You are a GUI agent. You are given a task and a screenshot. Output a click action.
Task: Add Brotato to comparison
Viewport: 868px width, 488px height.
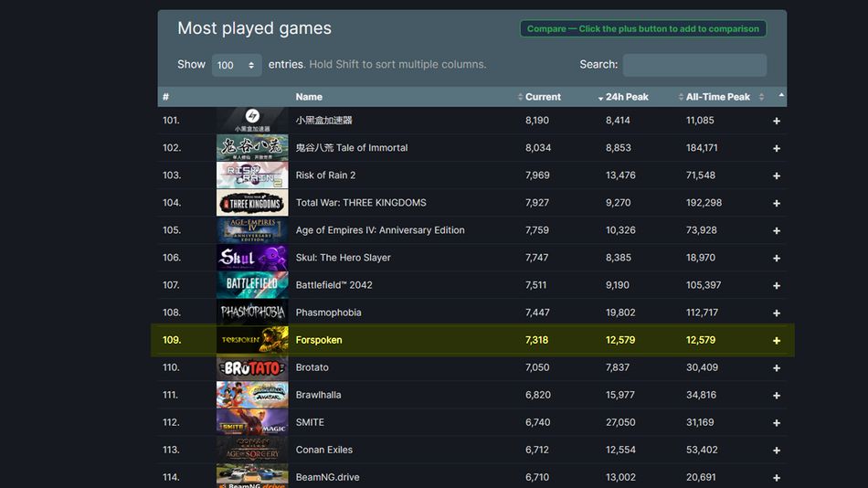point(776,367)
